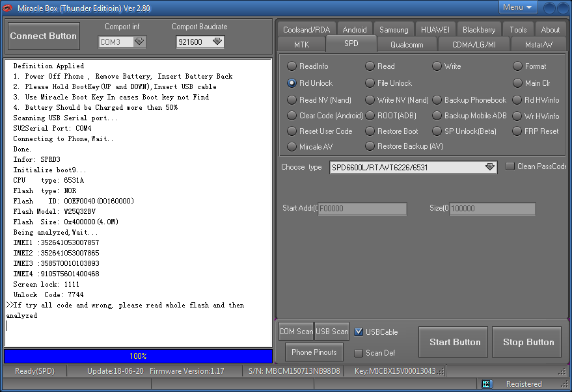
Task: Open the Tools tab
Action: pos(518,29)
